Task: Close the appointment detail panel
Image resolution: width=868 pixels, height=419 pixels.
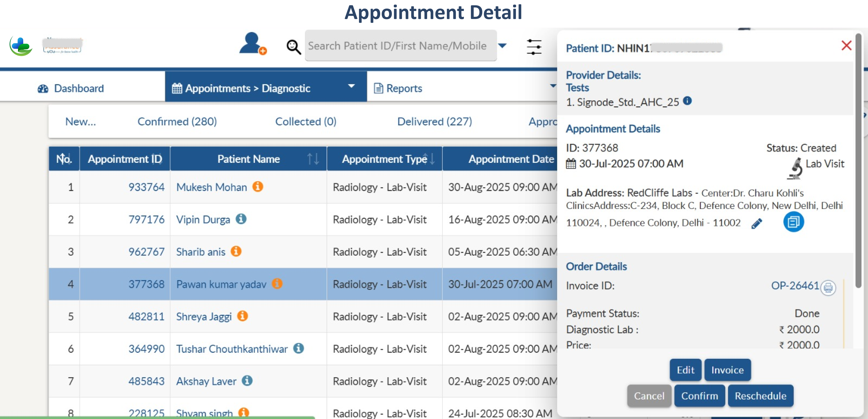Action: point(846,45)
